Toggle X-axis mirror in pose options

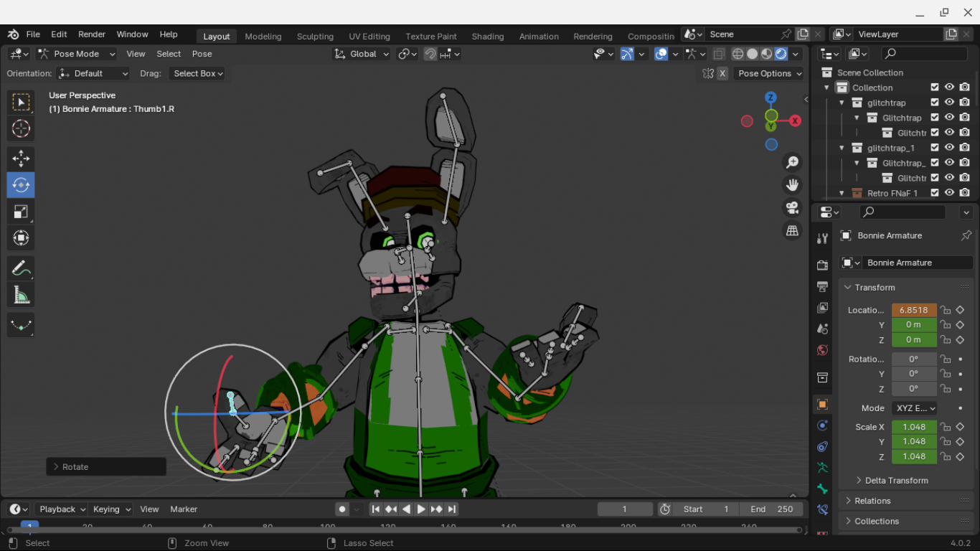tap(722, 73)
